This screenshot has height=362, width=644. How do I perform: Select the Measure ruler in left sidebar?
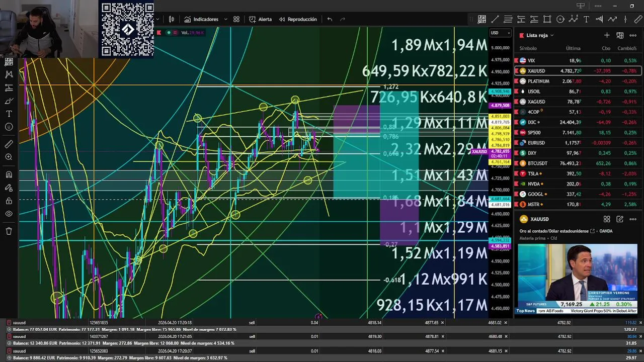click(x=9, y=144)
